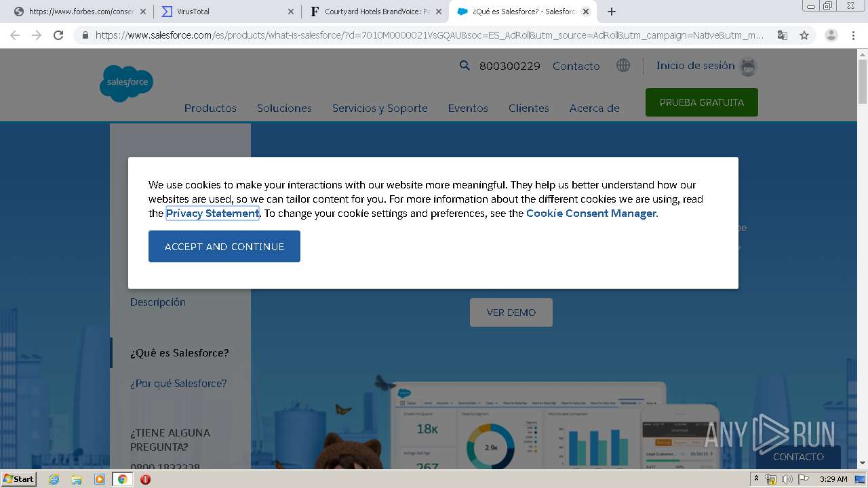868x488 pixels.
Task: Click the scroll-down arrow of the scrollbar
Action: 862,463
